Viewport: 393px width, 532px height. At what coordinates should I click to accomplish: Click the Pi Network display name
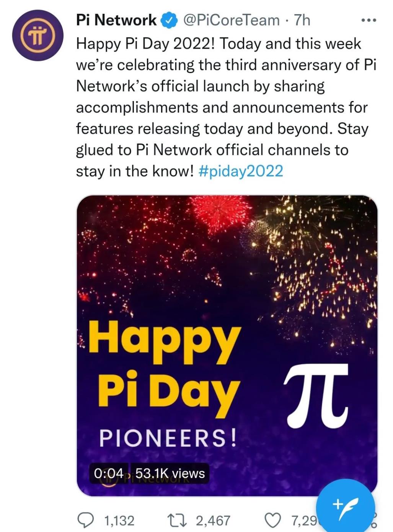(116, 20)
